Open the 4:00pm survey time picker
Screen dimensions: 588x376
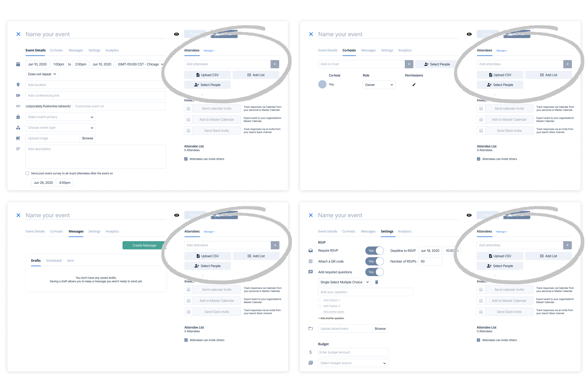pyautogui.click(x=65, y=183)
